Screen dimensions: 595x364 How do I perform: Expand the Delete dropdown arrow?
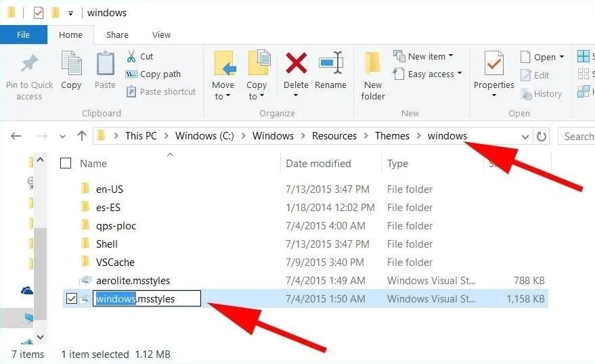296,95
